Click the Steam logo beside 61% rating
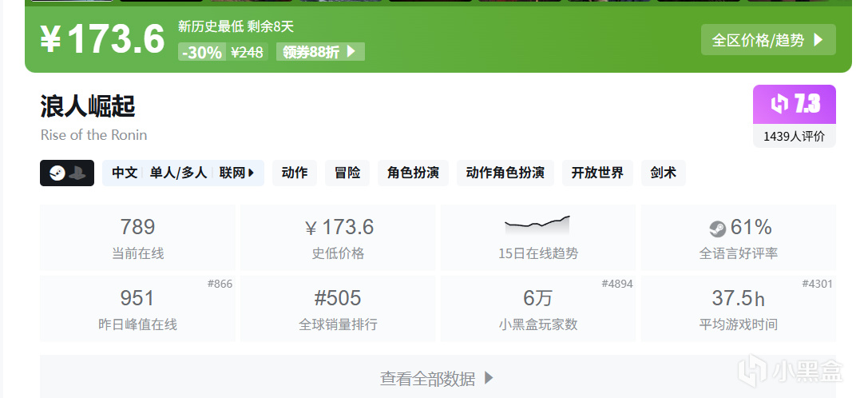Image resolution: width=868 pixels, height=398 pixels. tap(717, 229)
